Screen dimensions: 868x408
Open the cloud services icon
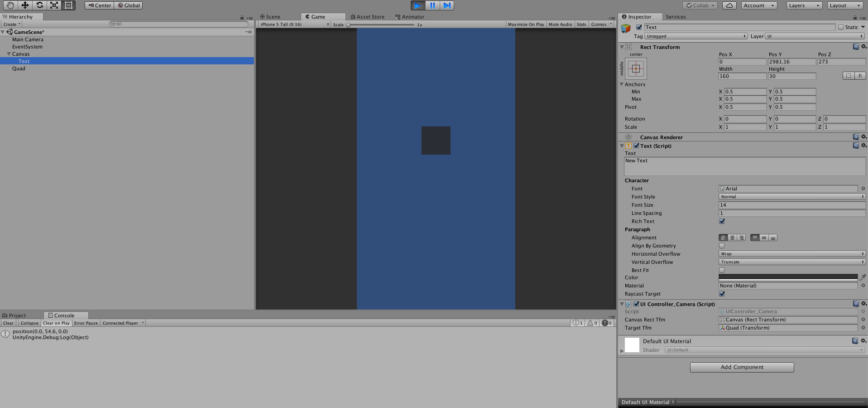pyautogui.click(x=729, y=5)
